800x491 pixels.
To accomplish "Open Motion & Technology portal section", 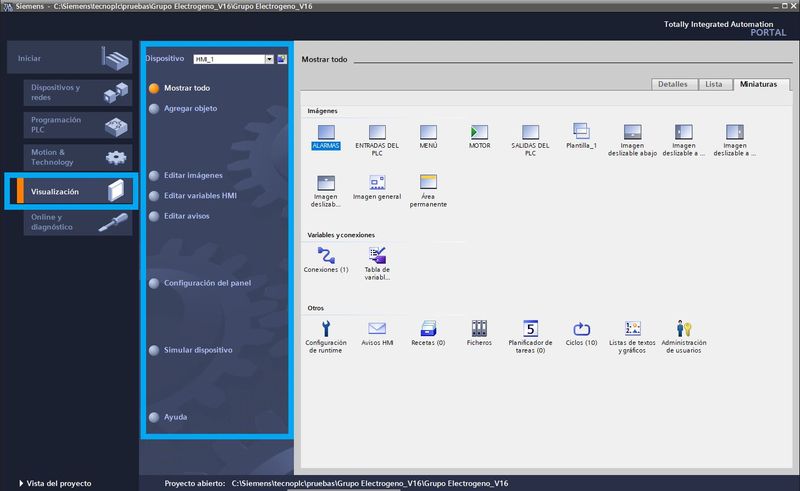I will [78, 157].
